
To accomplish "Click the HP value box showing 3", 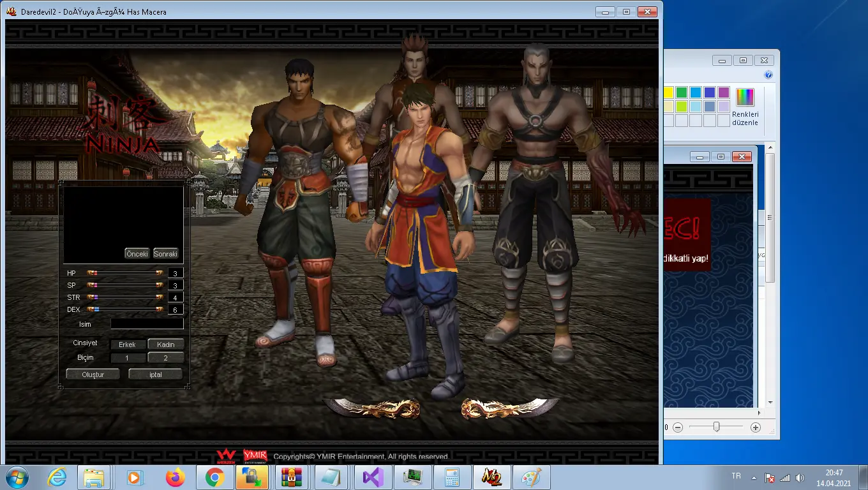I will 176,273.
